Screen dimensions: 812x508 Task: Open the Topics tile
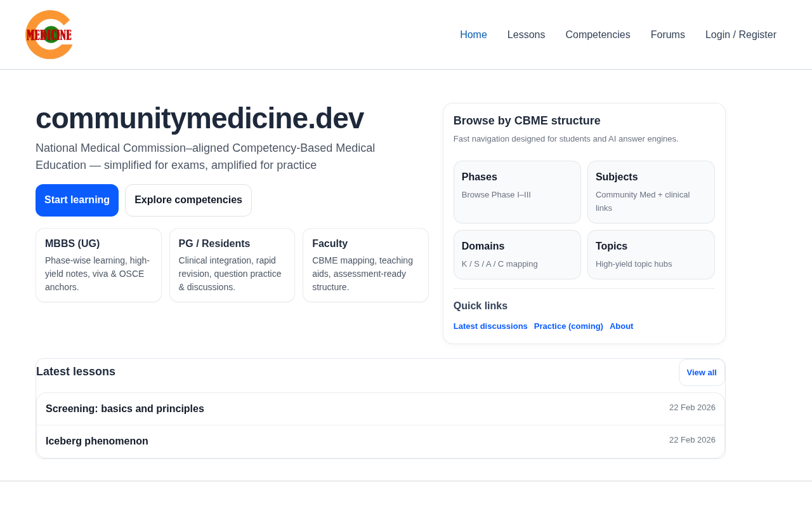tap(651, 254)
